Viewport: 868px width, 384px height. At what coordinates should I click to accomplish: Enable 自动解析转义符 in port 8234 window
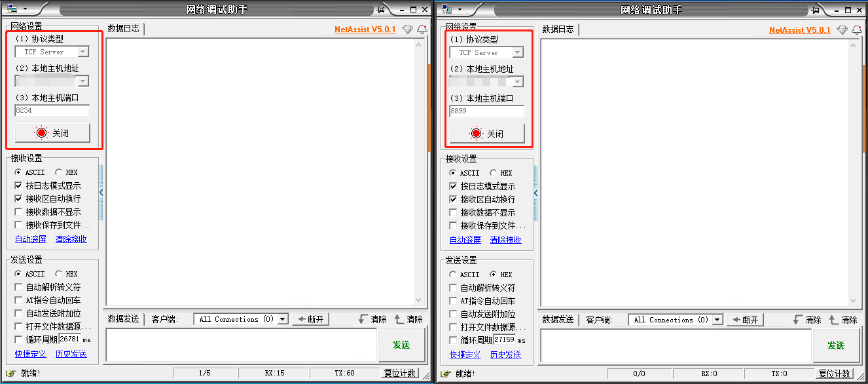point(18,287)
